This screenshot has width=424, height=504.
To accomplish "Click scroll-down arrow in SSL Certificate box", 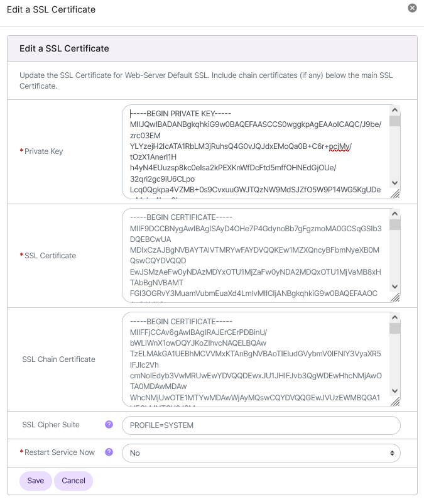I will tap(395, 287).
